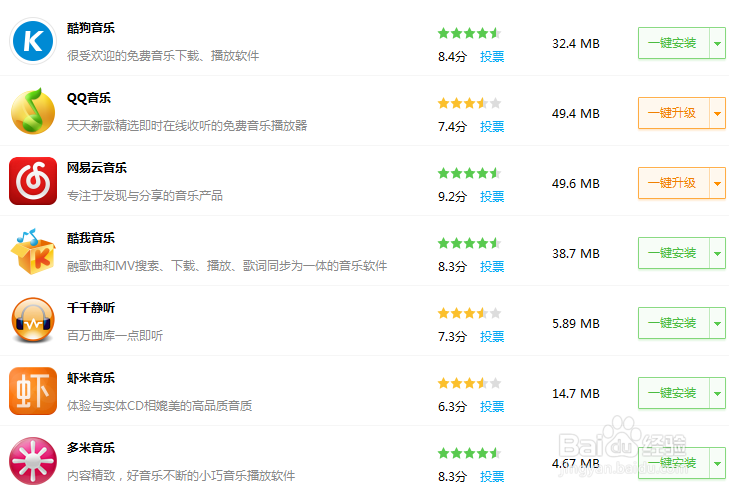Click description 百万曲库一点即听
Viewport: 729px width, 494px height.
[x=115, y=336]
